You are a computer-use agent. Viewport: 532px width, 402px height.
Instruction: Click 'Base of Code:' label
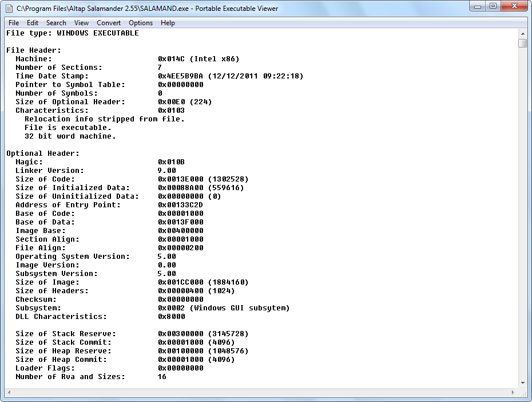45,214
